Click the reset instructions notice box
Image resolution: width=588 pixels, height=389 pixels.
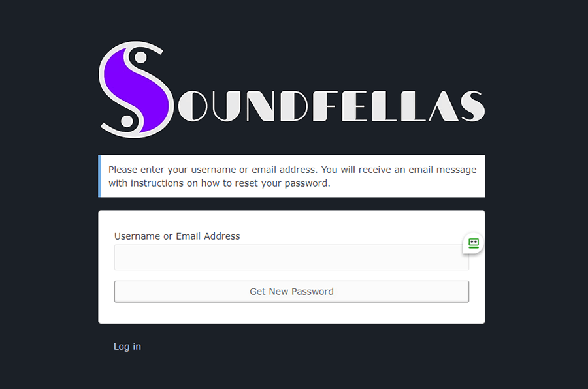pos(291,176)
